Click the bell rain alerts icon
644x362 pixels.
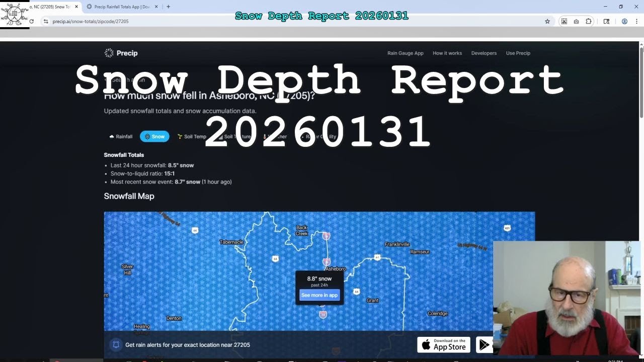point(116,344)
